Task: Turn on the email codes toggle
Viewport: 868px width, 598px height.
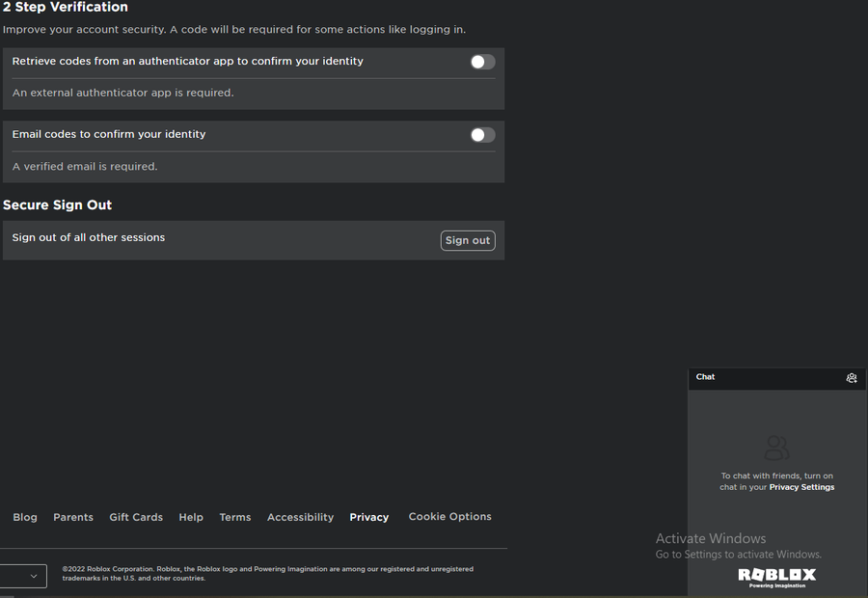Action: (483, 135)
